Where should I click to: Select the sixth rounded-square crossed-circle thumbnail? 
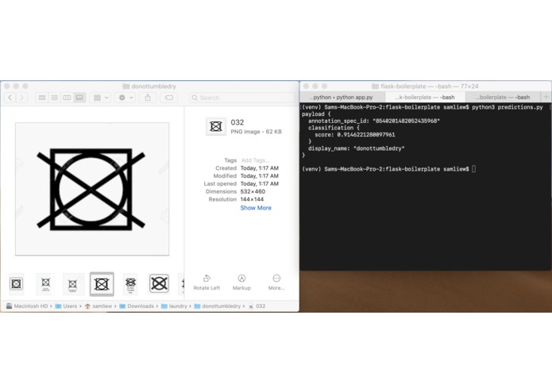tap(159, 283)
